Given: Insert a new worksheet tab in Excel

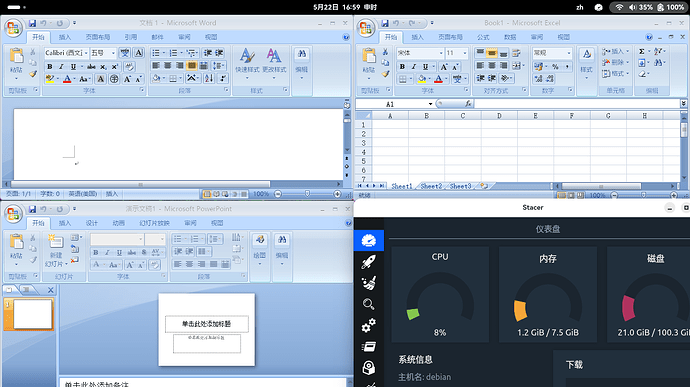Looking at the screenshot, I should coord(484,186).
